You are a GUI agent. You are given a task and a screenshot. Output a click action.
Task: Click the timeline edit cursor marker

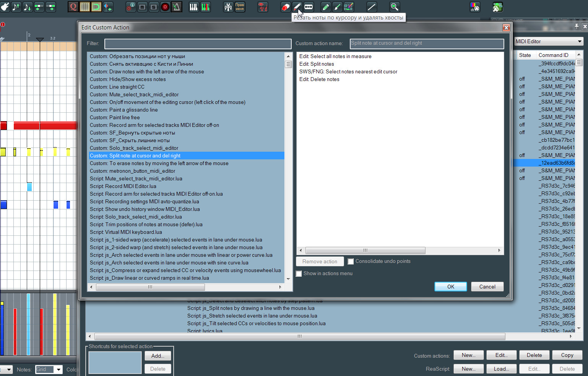[40, 39]
